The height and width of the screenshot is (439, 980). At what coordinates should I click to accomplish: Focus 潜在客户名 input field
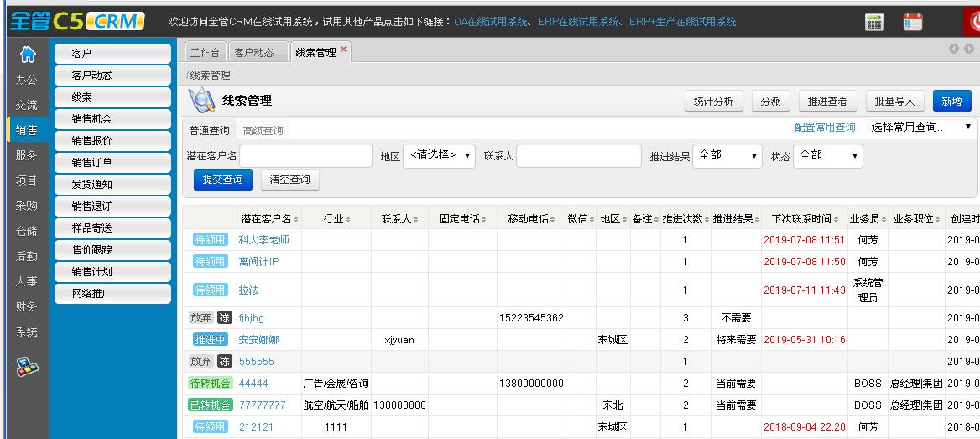click(305, 156)
